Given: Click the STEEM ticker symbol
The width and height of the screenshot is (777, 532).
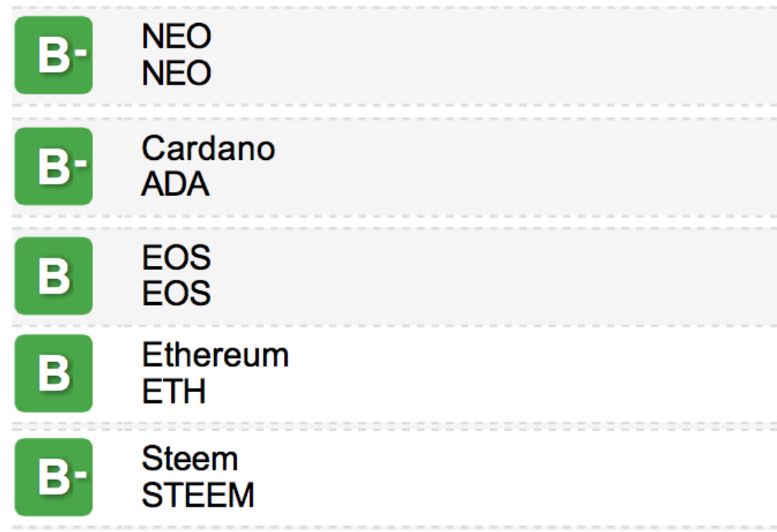Looking at the screenshot, I should pyautogui.click(x=198, y=495).
